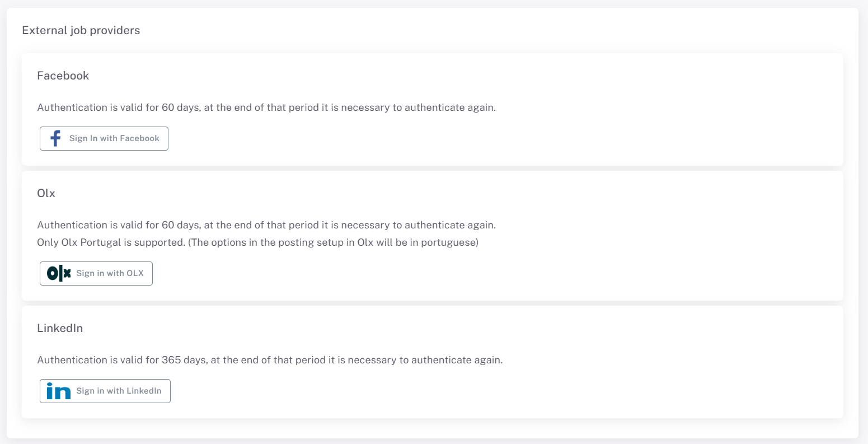Click the Olx section title
Screen dimensions: 868x444
[x=46, y=193]
